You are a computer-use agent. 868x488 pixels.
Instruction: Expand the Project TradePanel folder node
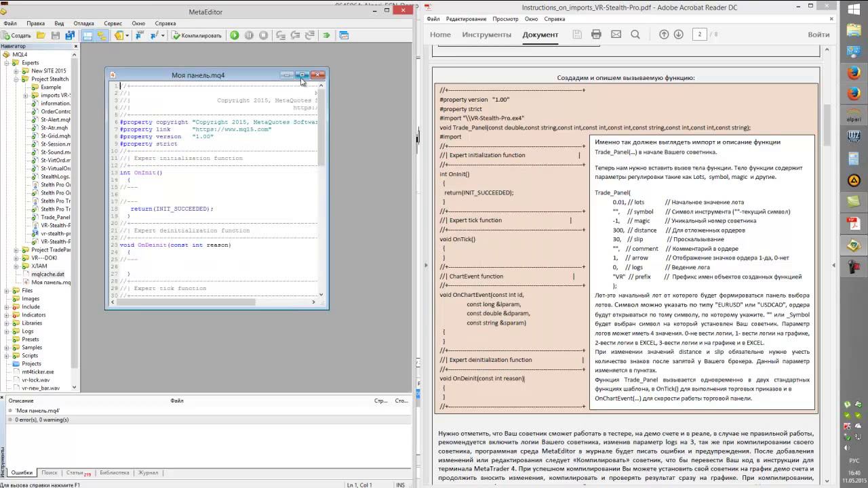(16, 249)
